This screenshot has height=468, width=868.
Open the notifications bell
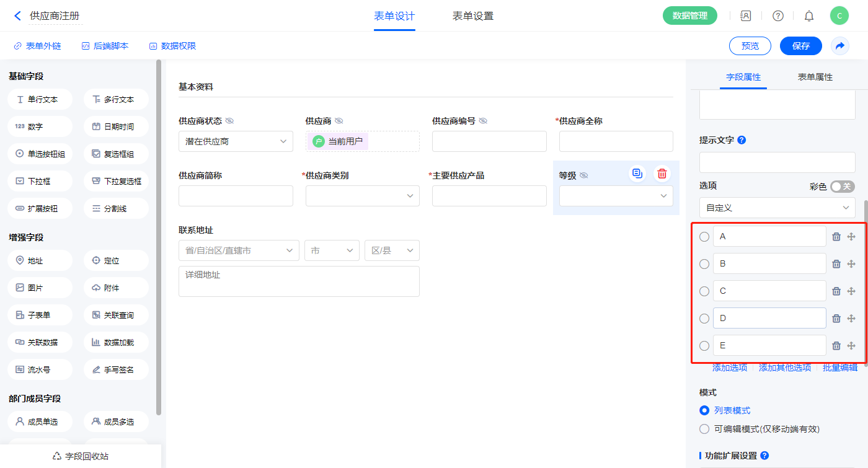[809, 16]
